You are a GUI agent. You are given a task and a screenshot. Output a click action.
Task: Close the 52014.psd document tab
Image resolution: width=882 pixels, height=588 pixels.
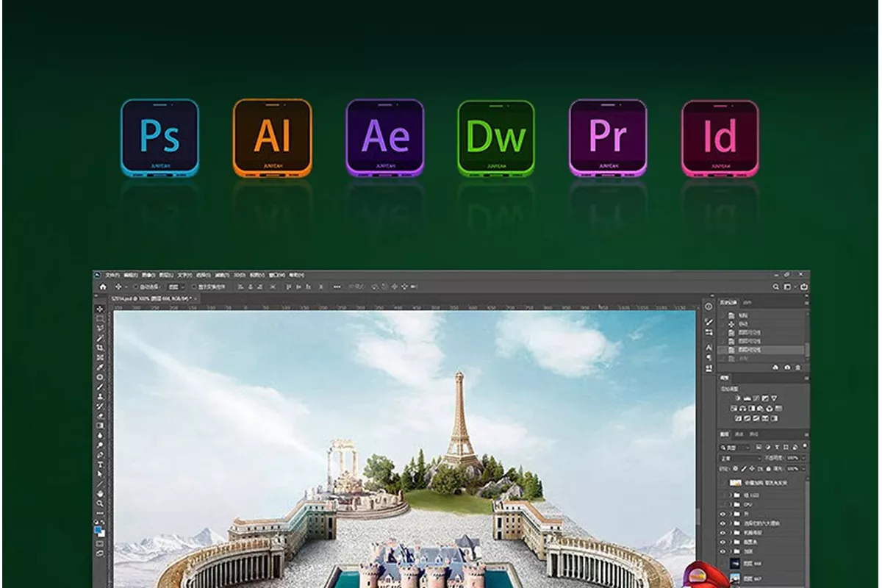tap(195, 299)
